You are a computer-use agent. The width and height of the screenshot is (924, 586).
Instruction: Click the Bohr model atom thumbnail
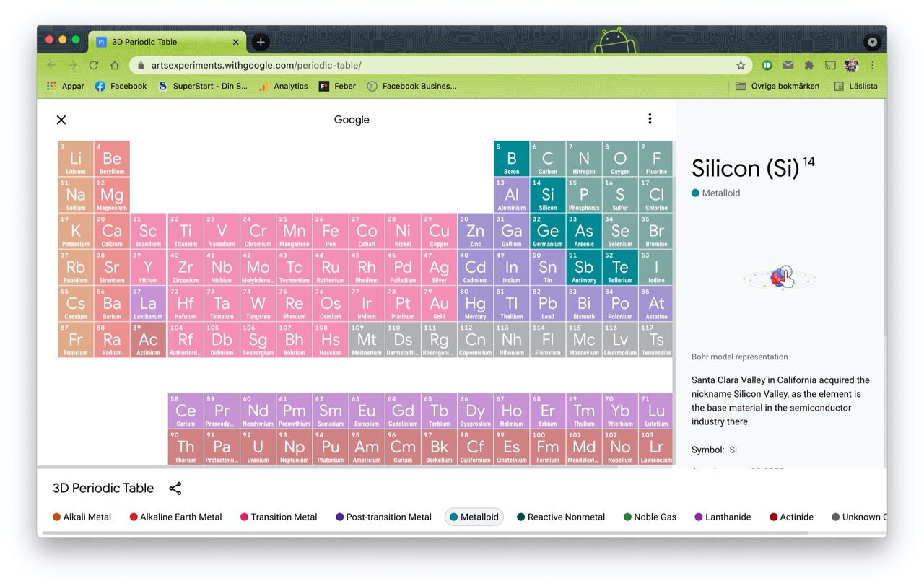point(780,277)
